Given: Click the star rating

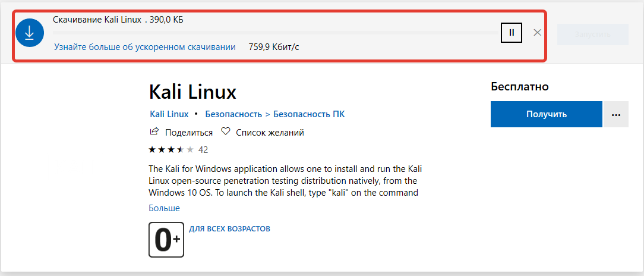Looking at the screenshot, I should click(171, 149).
